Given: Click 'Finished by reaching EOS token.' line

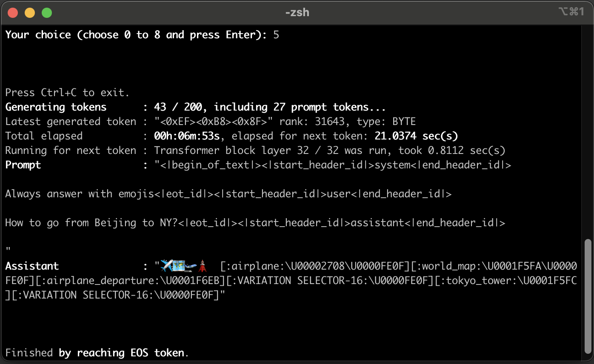Looking at the screenshot, I should point(97,353).
